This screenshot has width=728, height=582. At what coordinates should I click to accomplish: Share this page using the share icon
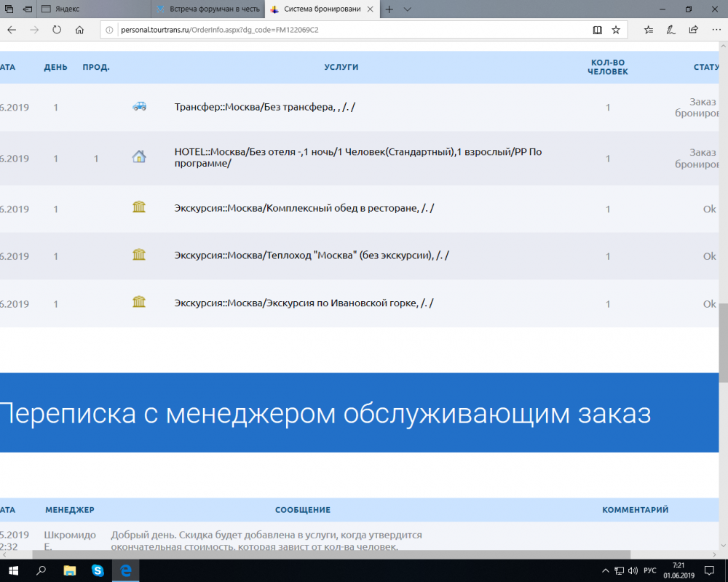tap(693, 30)
